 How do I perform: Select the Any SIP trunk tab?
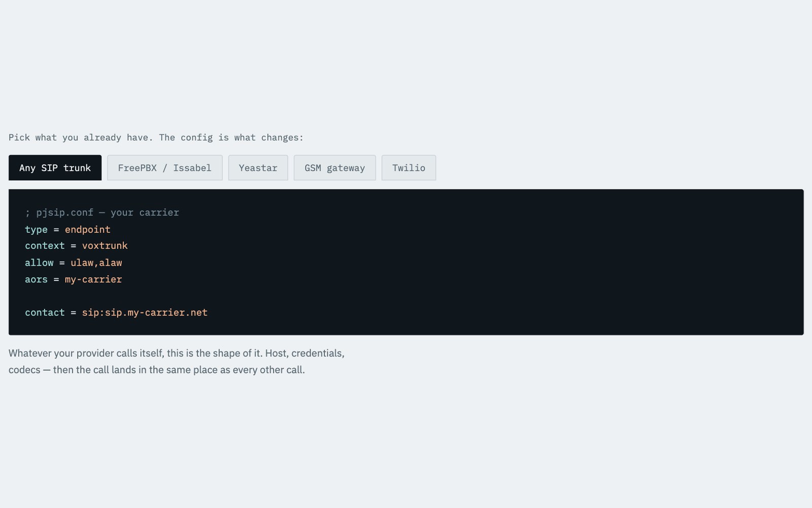[x=55, y=168]
